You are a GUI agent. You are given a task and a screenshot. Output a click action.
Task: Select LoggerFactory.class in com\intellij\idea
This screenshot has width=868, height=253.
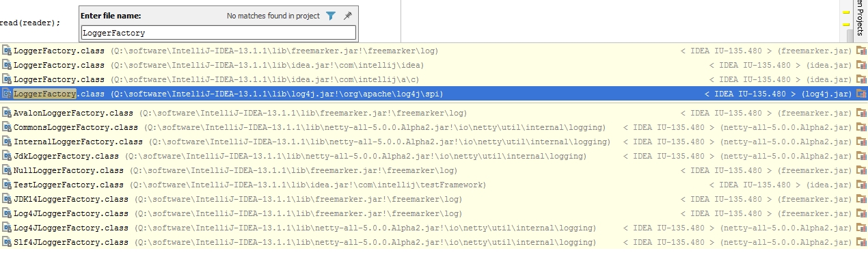(x=434, y=65)
